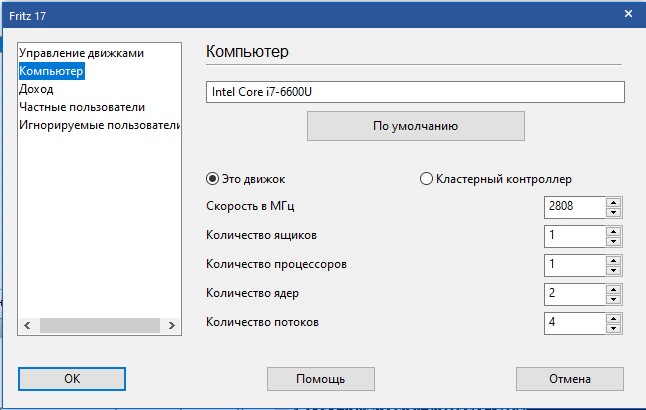Select 'Компьютер' list entry
Screen dimensions: 646x410
51,71
